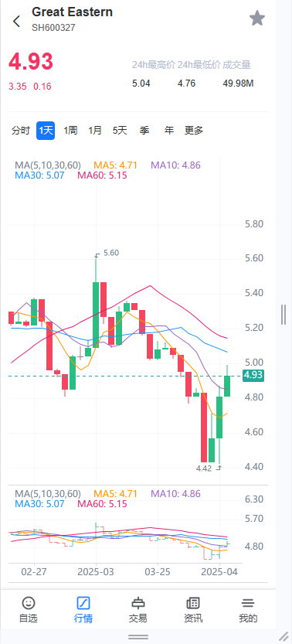292x644 pixels.
Task: Select the 年 yearly timeframe
Action: (169, 131)
